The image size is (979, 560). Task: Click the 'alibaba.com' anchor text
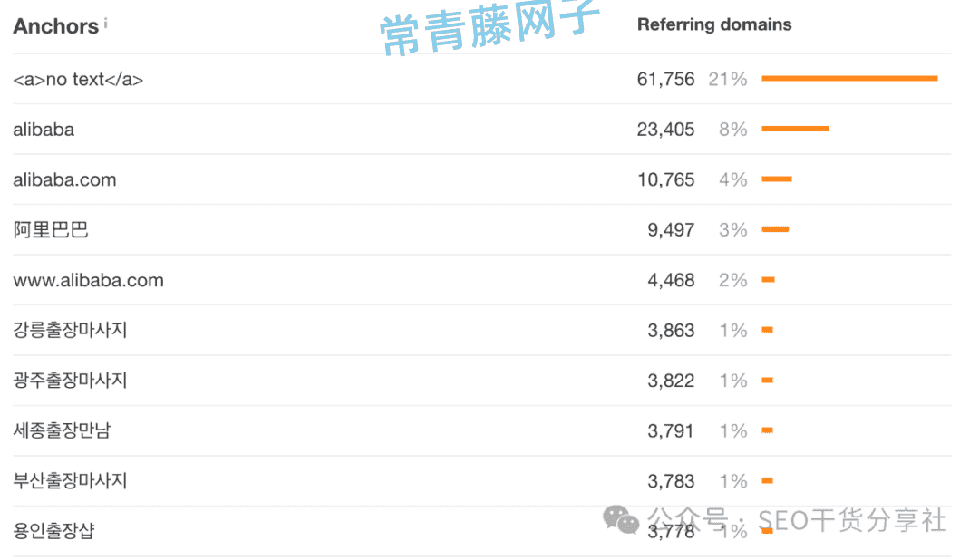point(64,179)
